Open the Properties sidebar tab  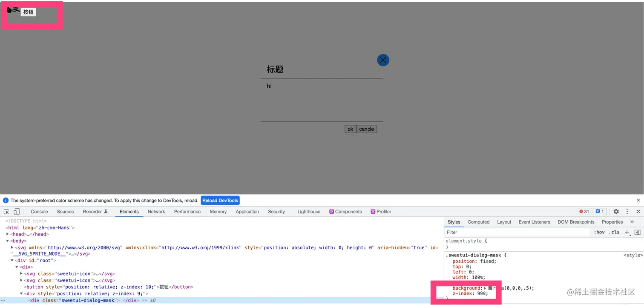point(612,222)
